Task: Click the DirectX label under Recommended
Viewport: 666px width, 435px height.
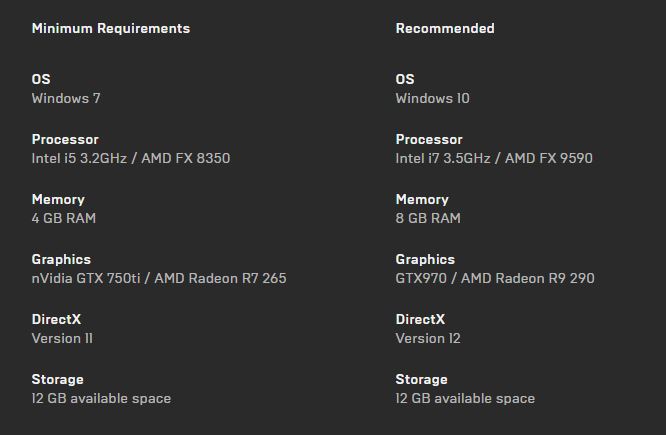Action: [420, 319]
